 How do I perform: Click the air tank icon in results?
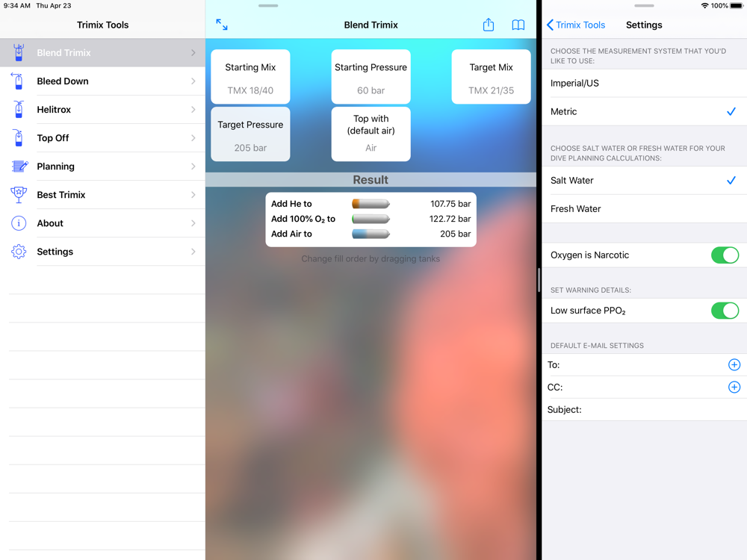371,234
